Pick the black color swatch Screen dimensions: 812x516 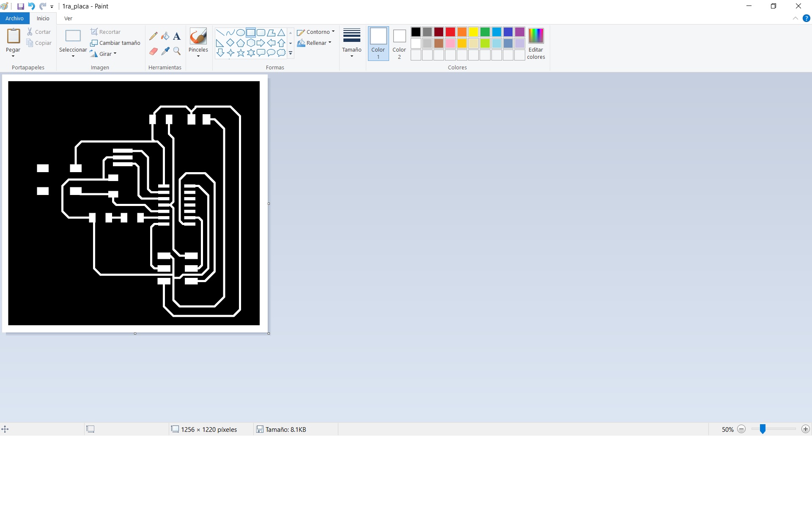pos(416,32)
